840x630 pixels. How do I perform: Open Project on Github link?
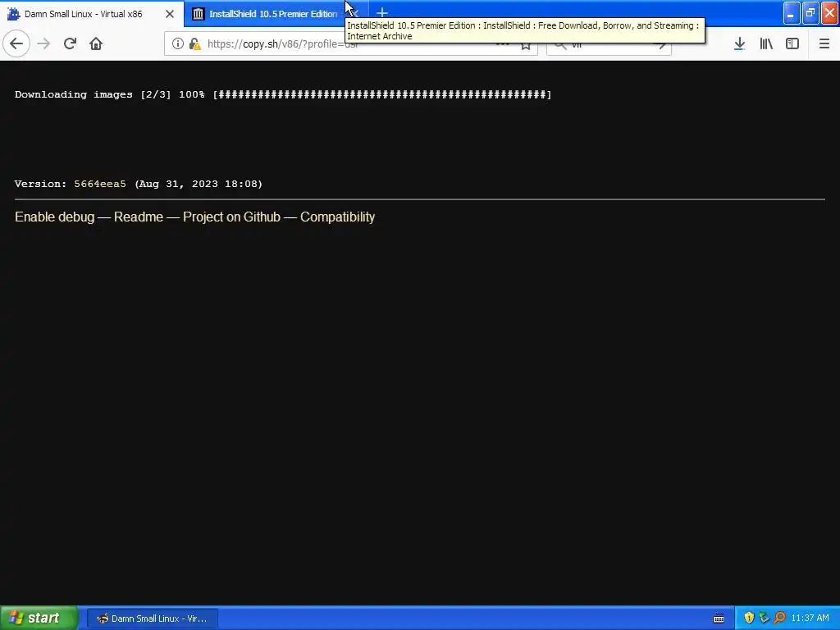pos(231,217)
